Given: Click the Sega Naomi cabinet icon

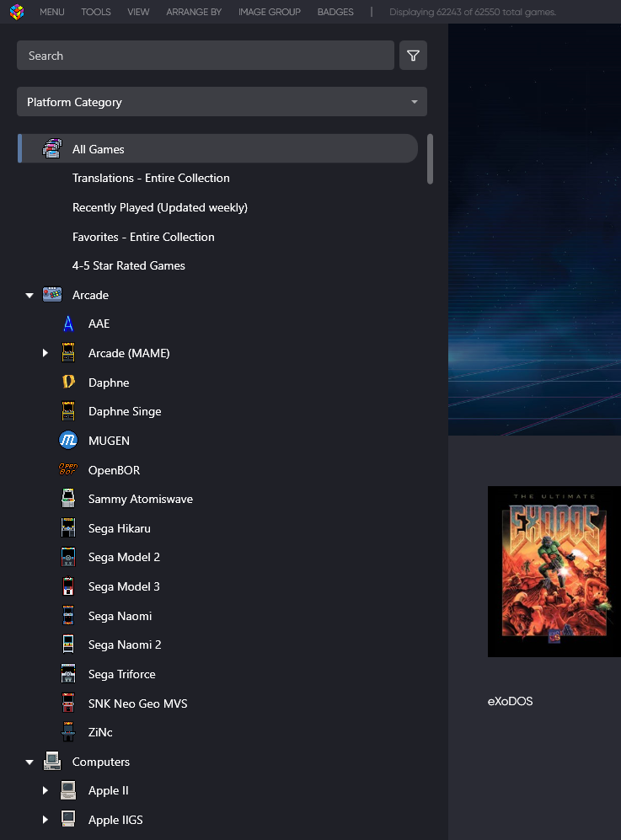Looking at the screenshot, I should [x=68, y=616].
